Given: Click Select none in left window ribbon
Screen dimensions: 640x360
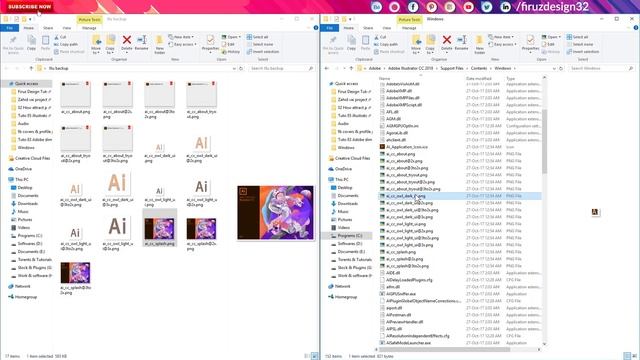Looking at the screenshot, I should [260, 44].
